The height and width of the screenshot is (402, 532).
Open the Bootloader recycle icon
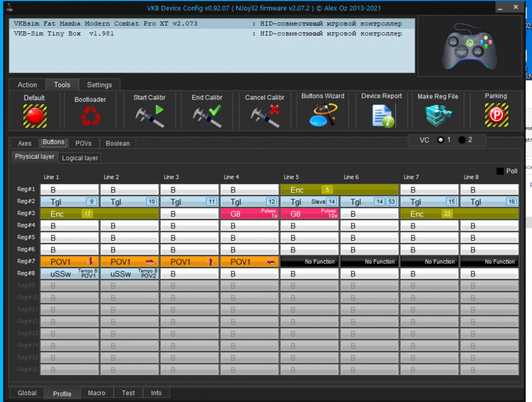[x=90, y=116]
